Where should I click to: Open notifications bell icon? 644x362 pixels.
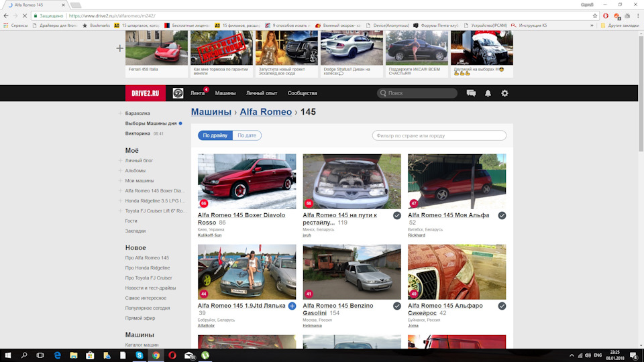[x=488, y=93]
